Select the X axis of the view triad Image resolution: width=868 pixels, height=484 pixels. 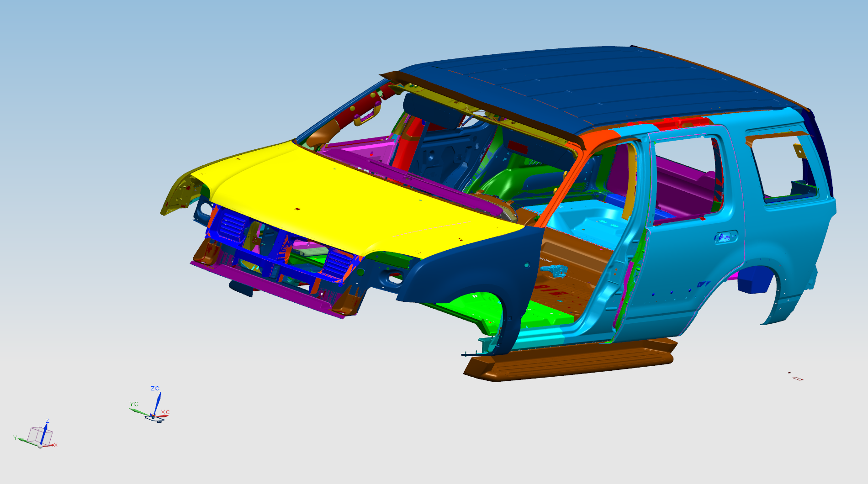(51, 444)
